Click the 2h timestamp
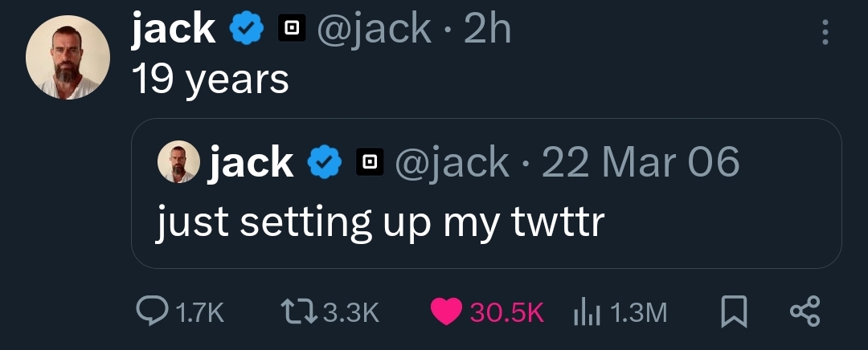Screen dimensions: 868x350 pyautogui.click(x=488, y=31)
